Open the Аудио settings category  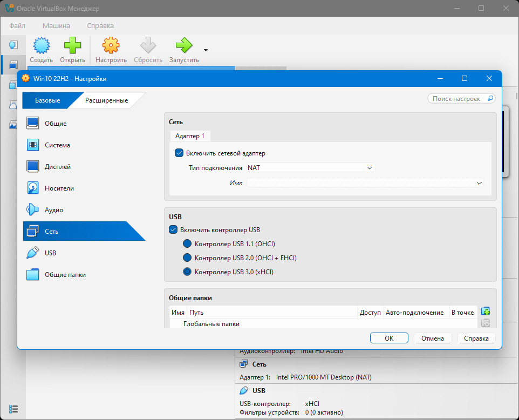pos(84,209)
